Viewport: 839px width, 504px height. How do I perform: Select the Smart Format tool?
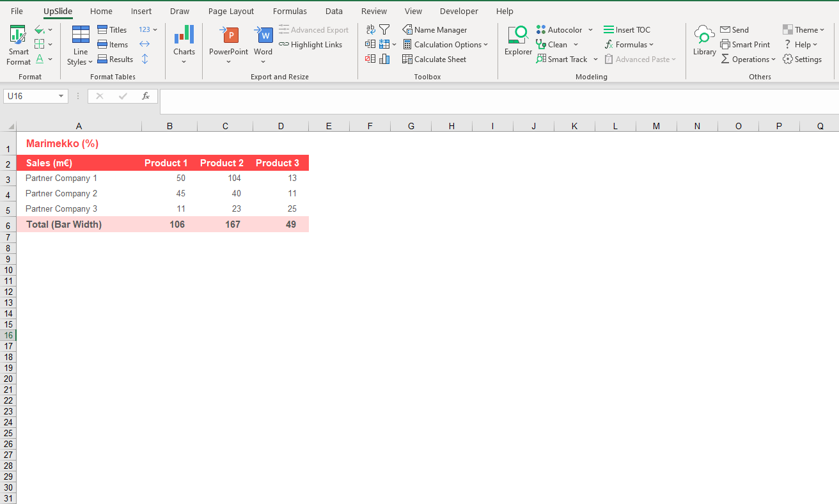pos(17,43)
